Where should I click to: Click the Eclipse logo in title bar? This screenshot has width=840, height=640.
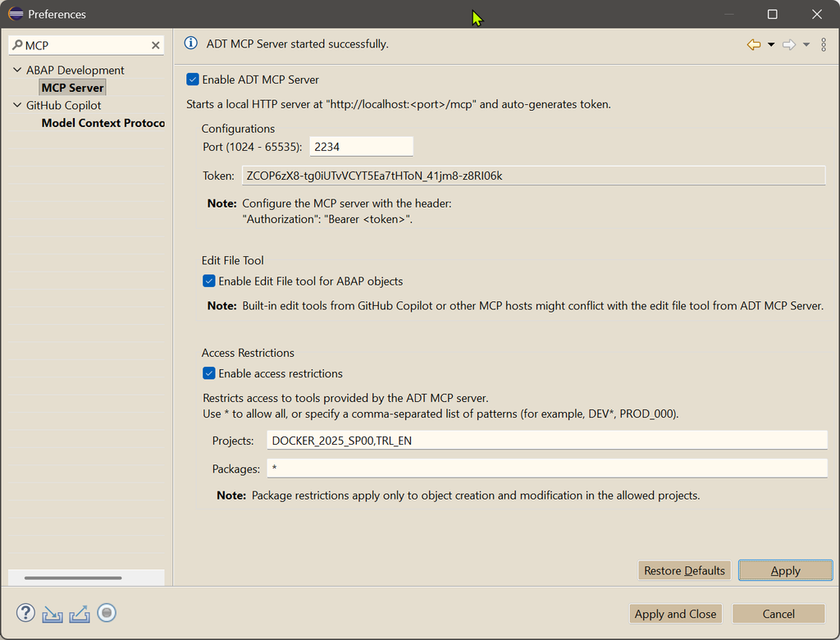point(16,14)
